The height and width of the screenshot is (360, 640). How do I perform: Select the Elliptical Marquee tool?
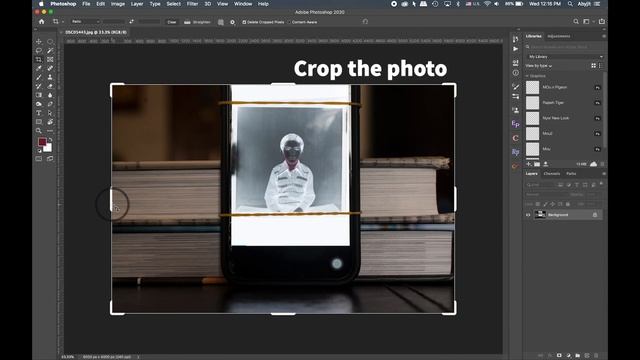tap(50, 42)
